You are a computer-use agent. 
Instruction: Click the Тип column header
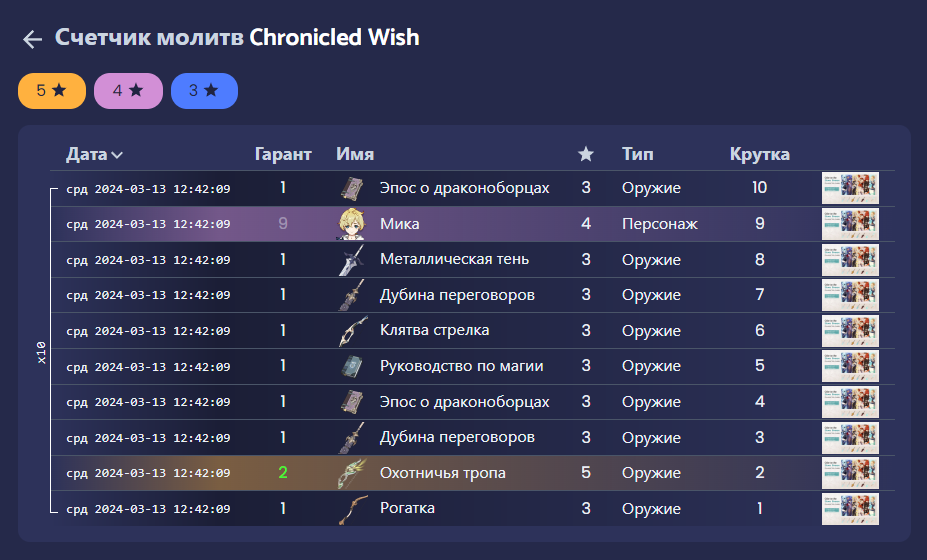point(638,154)
